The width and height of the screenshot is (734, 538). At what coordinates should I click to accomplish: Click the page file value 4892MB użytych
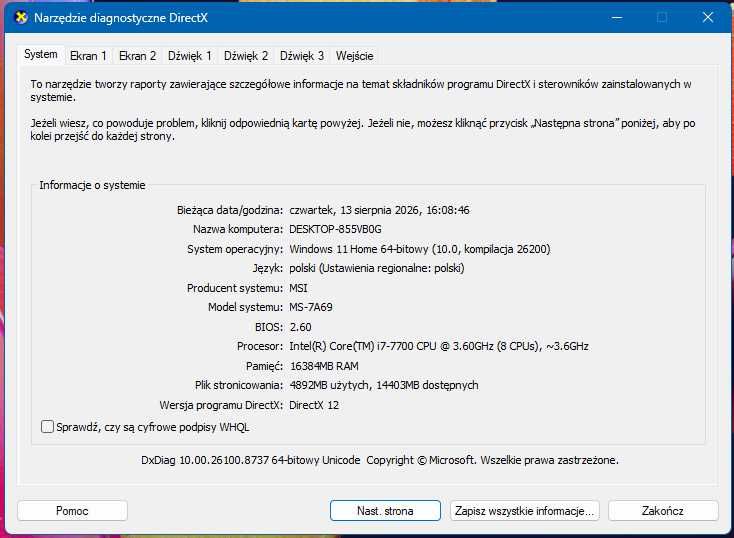[x=329, y=385]
